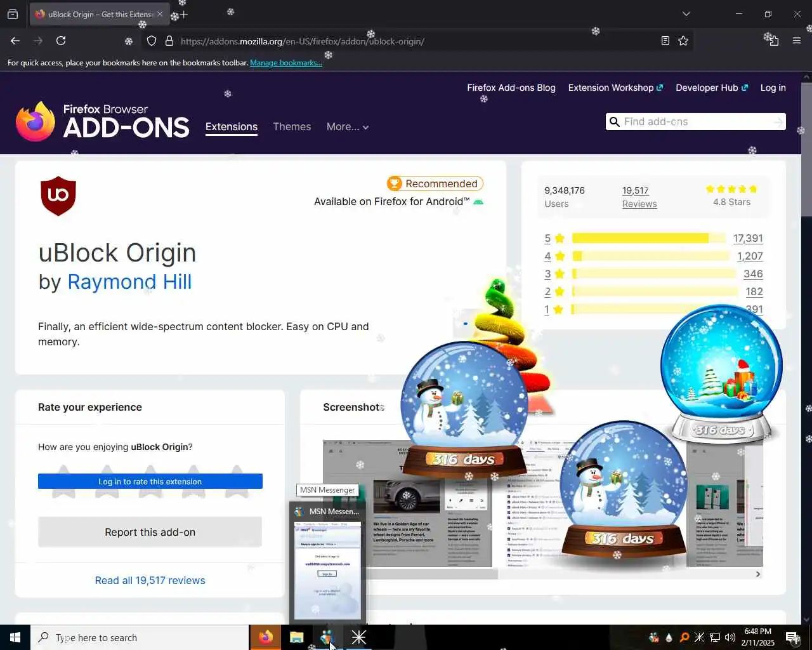Open Firefox Add-ons Blog link

[511, 88]
